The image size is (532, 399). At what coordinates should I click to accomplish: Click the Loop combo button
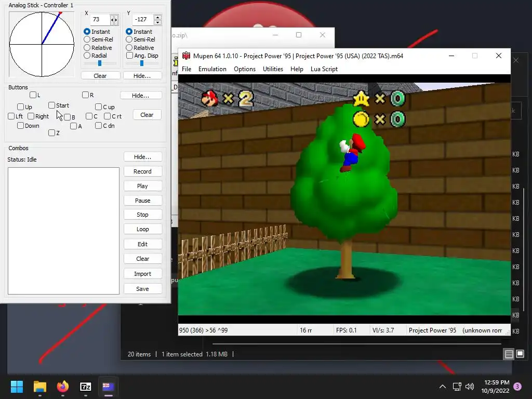(x=142, y=229)
